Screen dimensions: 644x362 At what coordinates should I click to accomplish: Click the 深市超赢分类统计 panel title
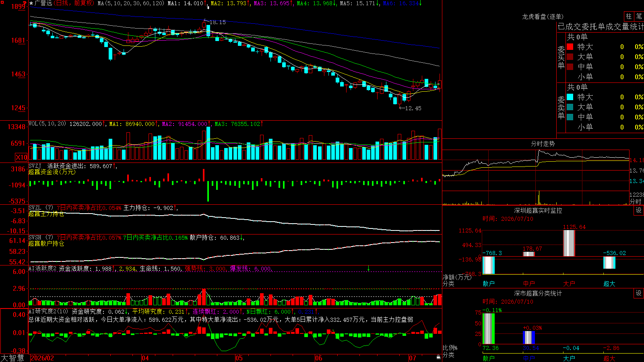[538, 293]
